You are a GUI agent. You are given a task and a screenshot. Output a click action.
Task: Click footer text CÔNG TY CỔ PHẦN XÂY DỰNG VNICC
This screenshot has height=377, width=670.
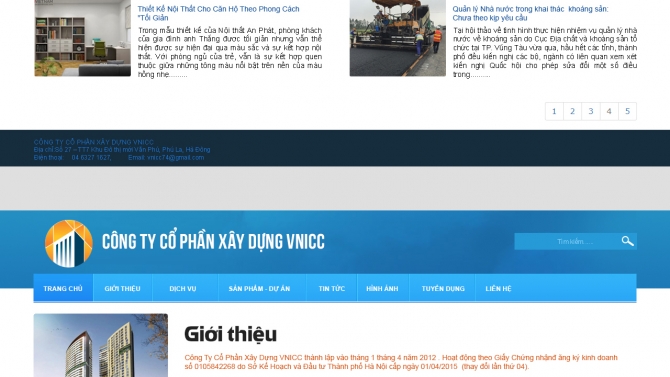94,142
